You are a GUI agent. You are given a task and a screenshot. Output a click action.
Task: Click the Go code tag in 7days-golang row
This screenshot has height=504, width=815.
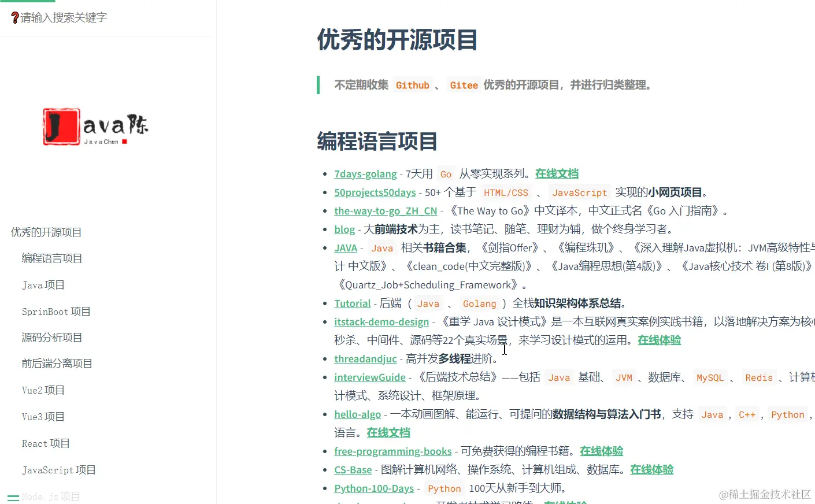[x=446, y=174]
